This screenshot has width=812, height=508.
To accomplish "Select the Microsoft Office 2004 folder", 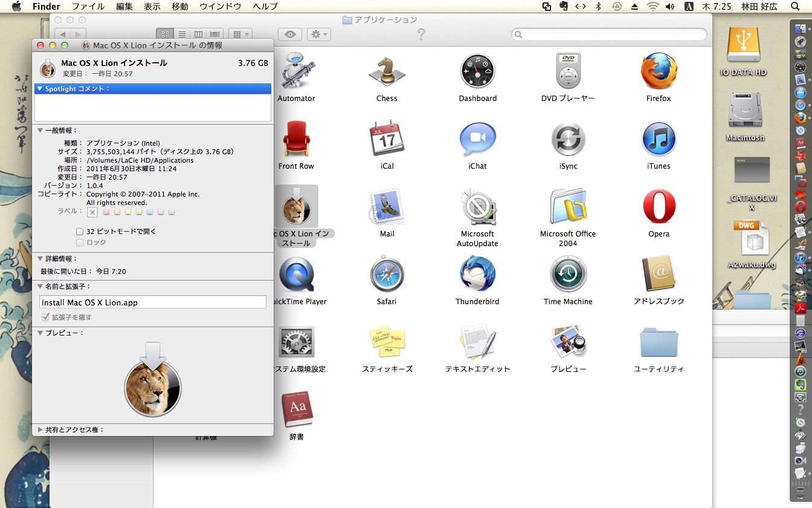I will (568, 207).
